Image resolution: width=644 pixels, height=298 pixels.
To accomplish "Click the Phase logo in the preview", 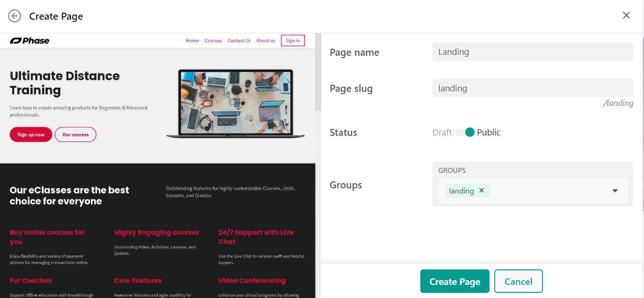I will tap(30, 41).
